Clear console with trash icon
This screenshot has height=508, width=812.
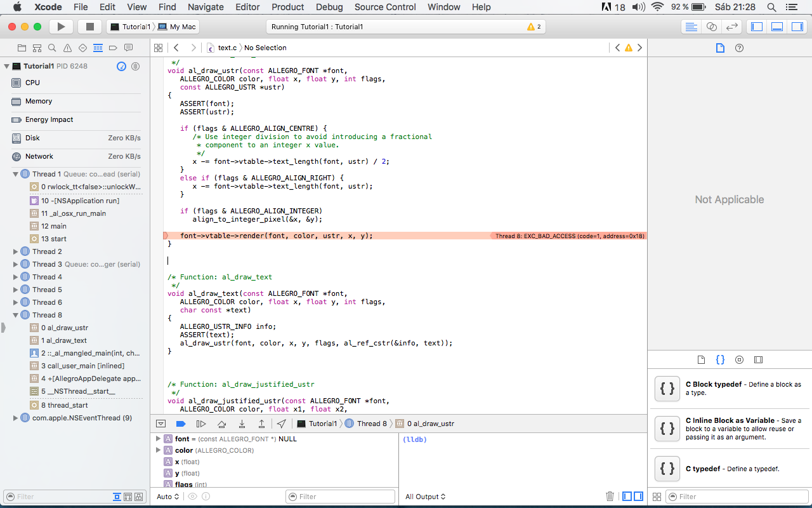(610, 497)
